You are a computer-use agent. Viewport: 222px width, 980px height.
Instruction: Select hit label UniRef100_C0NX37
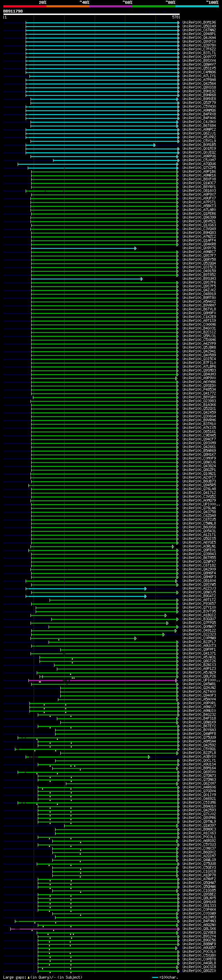[x=199, y=848]
